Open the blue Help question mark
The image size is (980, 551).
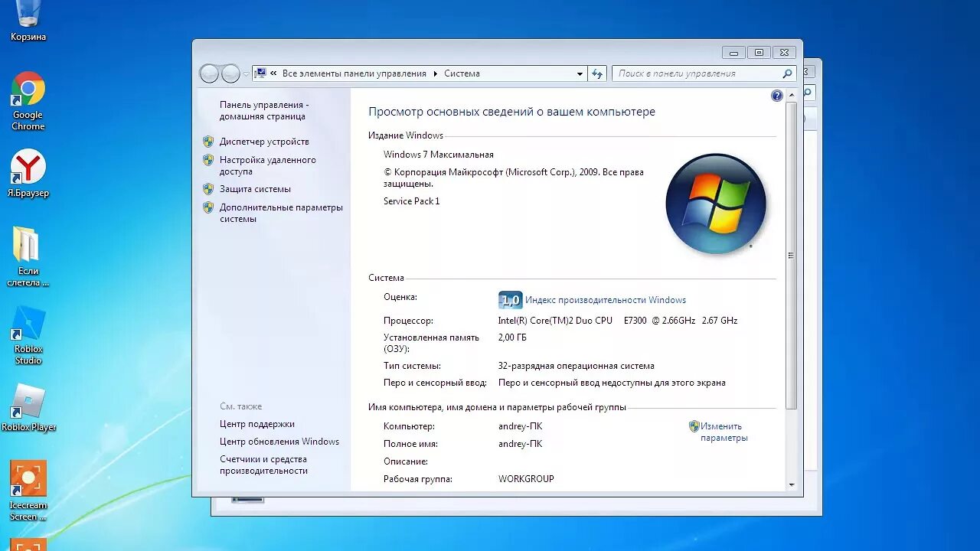tap(777, 96)
